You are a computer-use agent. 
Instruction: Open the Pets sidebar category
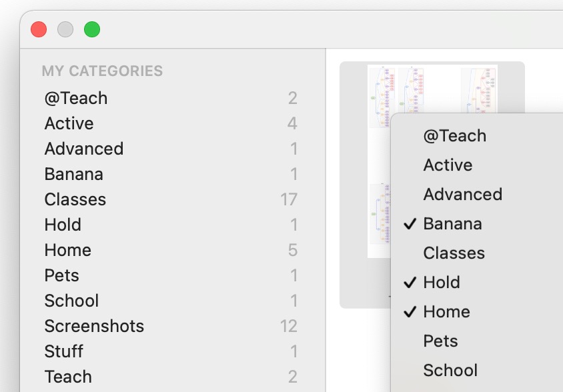[x=62, y=275]
